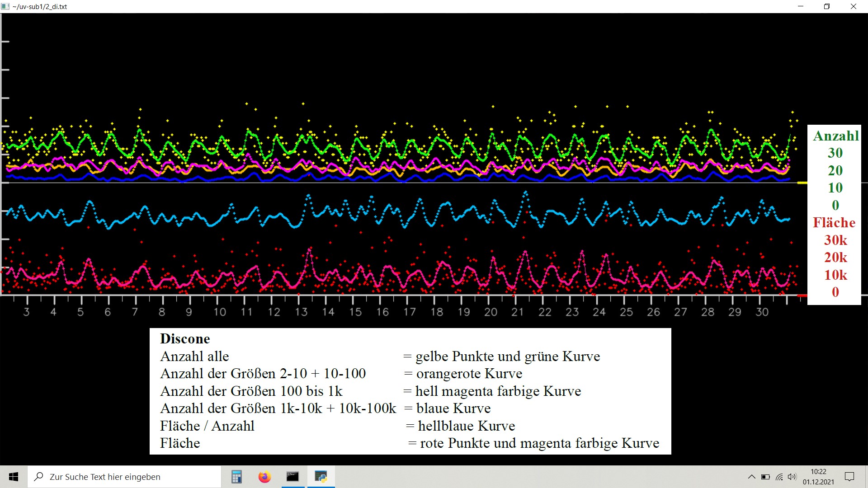Image resolution: width=868 pixels, height=488 pixels.
Task: Click the red '20k' scale value
Action: coord(835,258)
